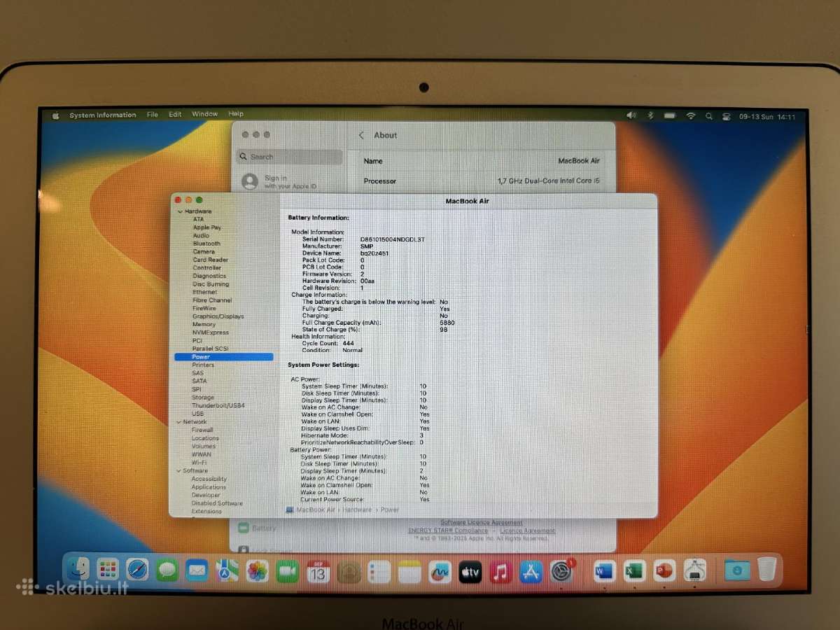Screen dimensions: 840x630
Task: Open App Store in dock
Action: [531, 573]
